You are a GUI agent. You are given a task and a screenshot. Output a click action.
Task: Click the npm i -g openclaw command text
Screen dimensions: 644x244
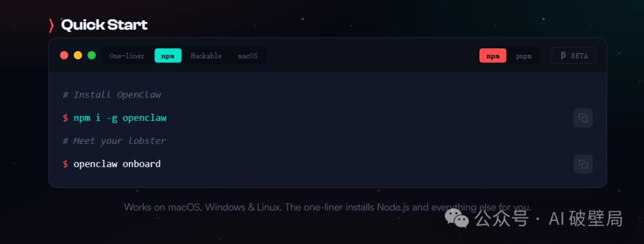coord(120,118)
